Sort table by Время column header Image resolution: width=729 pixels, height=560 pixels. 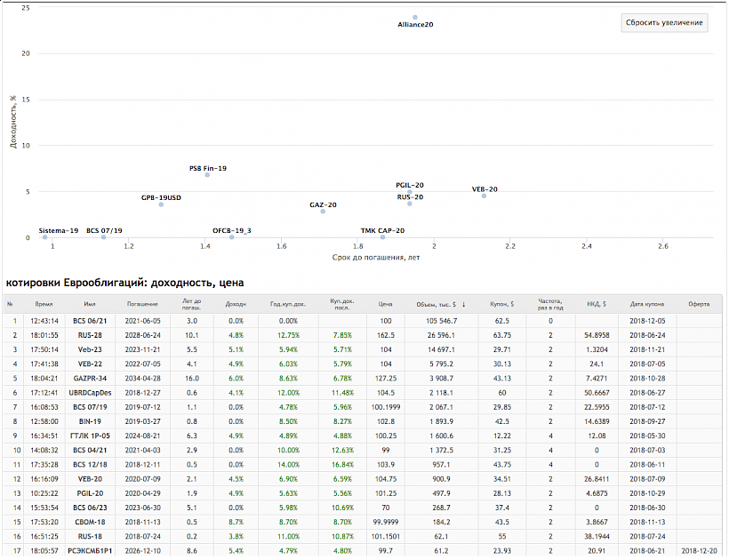(x=44, y=304)
